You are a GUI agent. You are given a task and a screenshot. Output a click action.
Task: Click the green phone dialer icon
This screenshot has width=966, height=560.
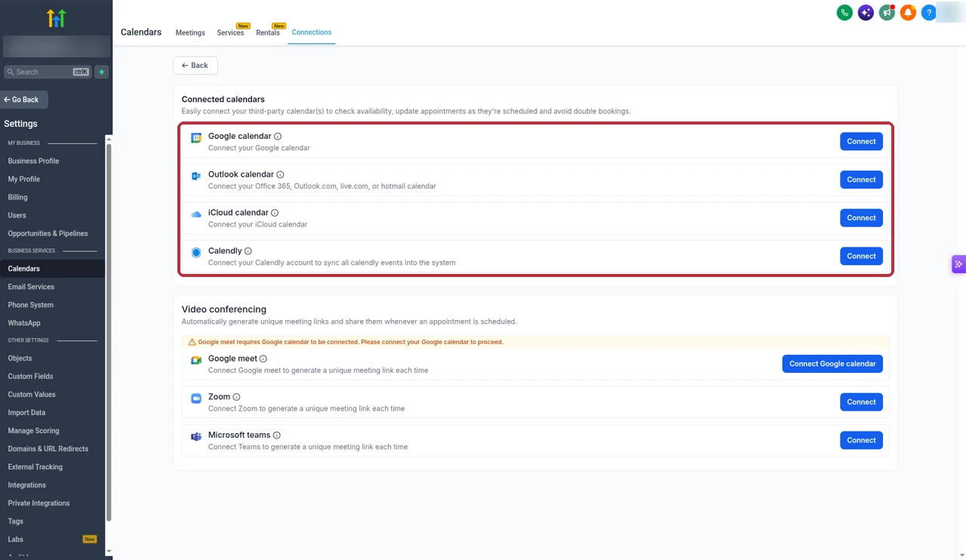tap(844, 13)
